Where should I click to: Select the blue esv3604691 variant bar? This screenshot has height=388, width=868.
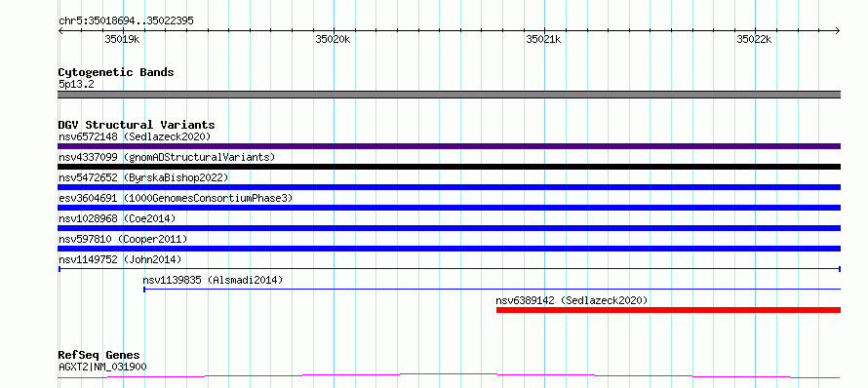pos(449,208)
